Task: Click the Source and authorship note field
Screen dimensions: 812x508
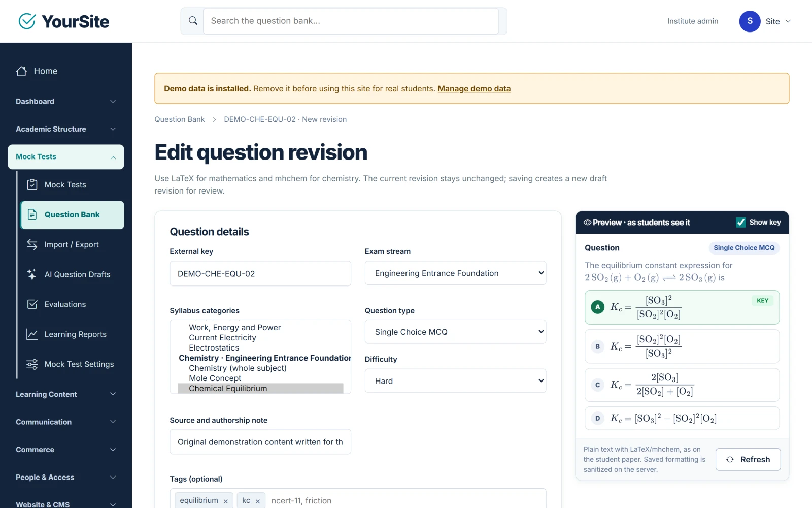Action: (260, 442)
